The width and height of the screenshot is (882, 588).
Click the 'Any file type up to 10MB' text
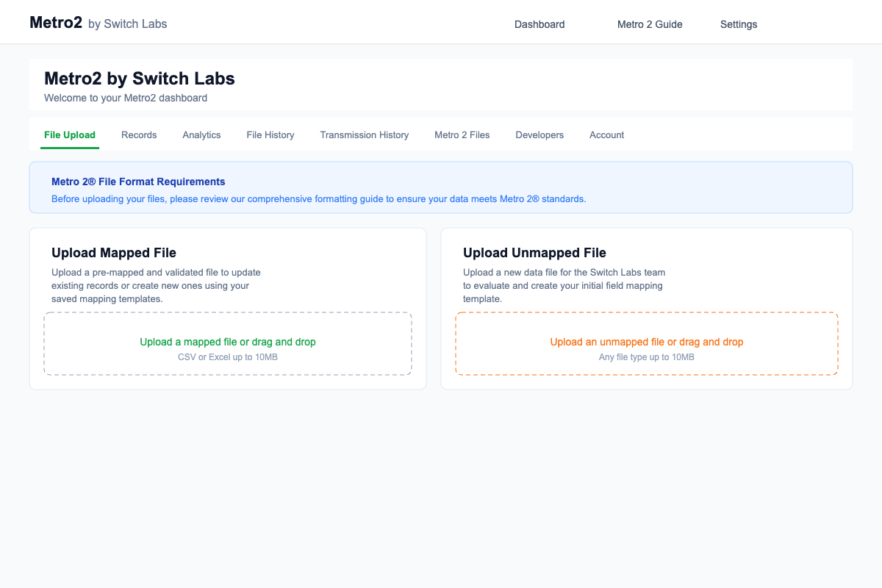647,357
